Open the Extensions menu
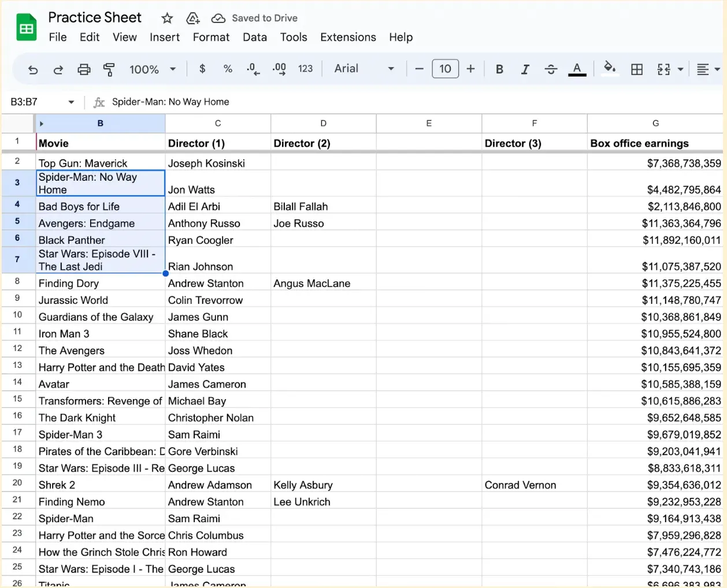The width and height of the screenshot is (727, 588). (348, 38)
